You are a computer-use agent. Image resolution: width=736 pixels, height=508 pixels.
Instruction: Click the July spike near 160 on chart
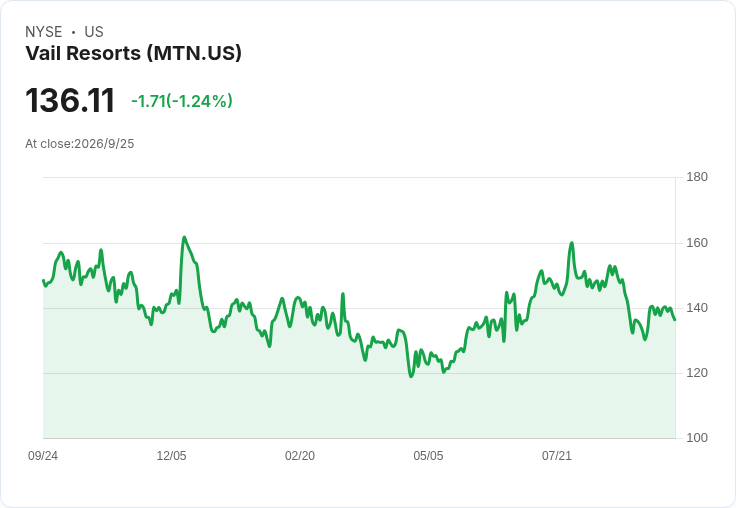click(x=572, y=243)
